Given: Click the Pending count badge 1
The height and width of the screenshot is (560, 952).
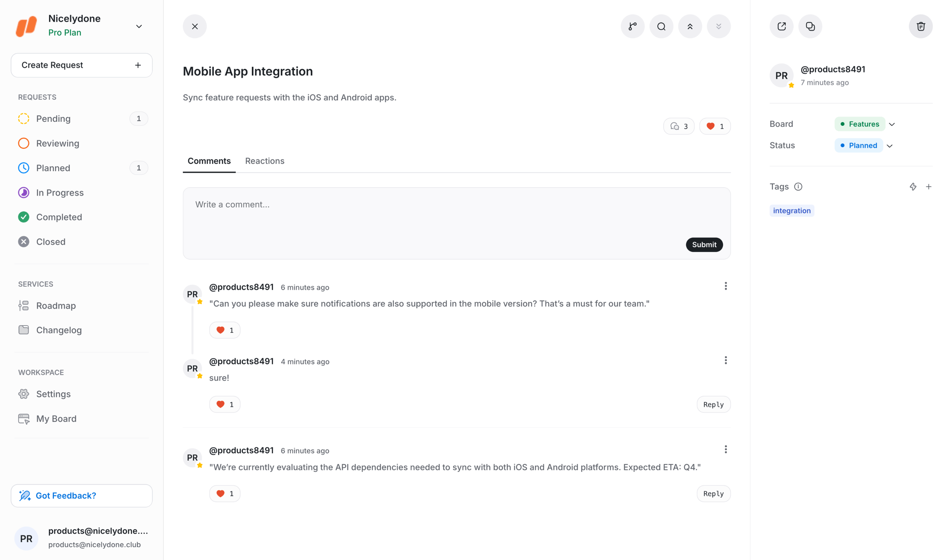Looking at the screenshot, I should coord(138,119).
